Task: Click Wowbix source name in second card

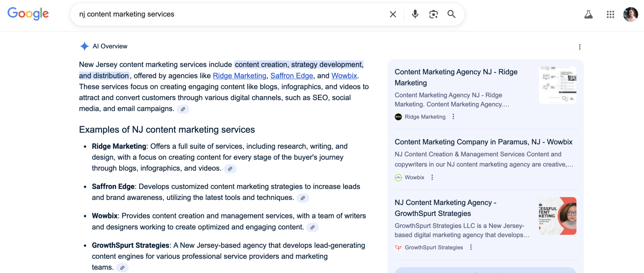Action: click(x=415, y=178)
